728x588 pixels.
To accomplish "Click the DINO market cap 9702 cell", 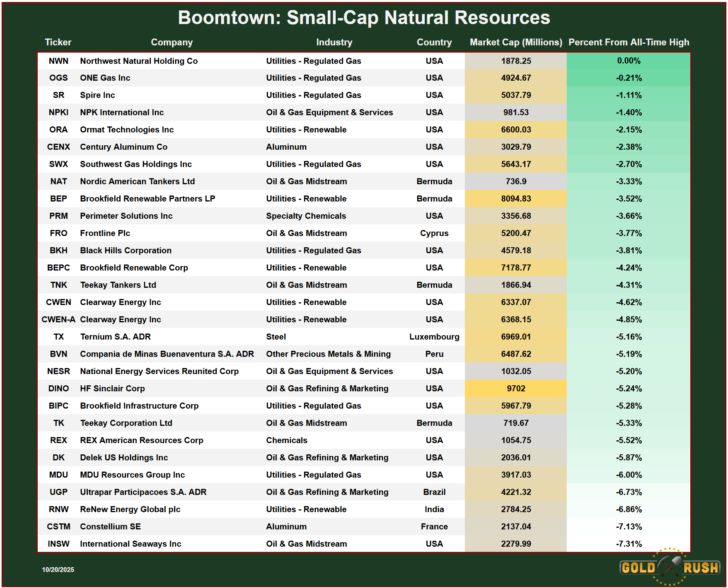I will click(516, 389).
